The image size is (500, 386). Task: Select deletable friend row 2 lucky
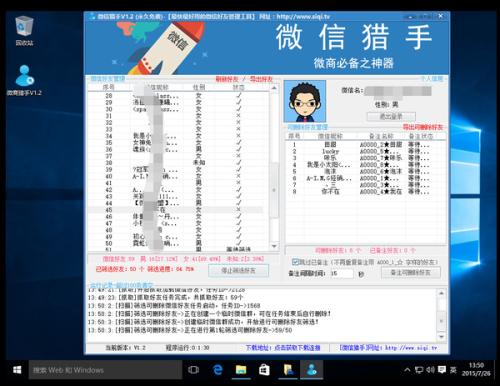click(365, 152)
